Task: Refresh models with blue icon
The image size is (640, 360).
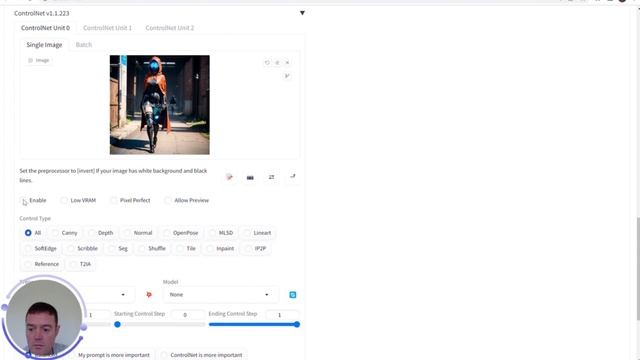Action: tap(293, 295)
